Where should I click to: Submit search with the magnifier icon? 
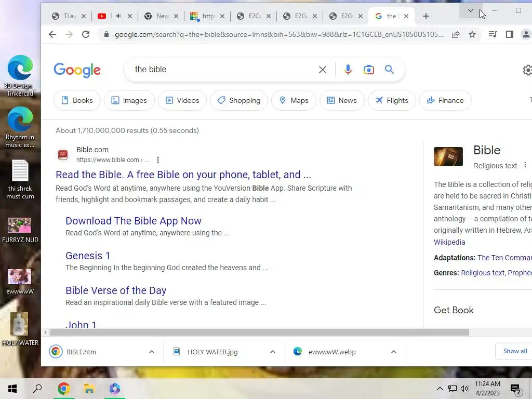[x=389, y=70]
